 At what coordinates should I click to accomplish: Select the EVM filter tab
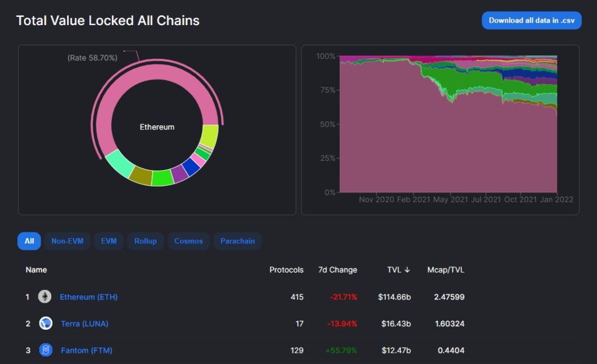click(108, 241)
